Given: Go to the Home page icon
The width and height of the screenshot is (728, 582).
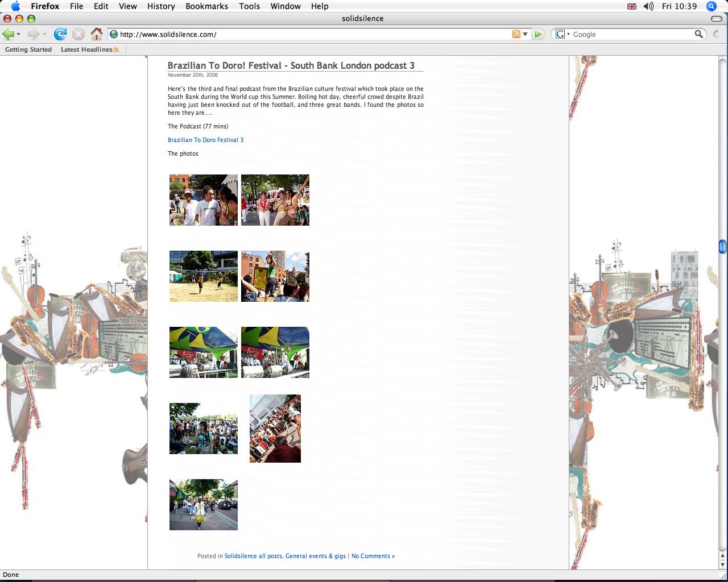Looking at the screenshot, I should point(97,34).
